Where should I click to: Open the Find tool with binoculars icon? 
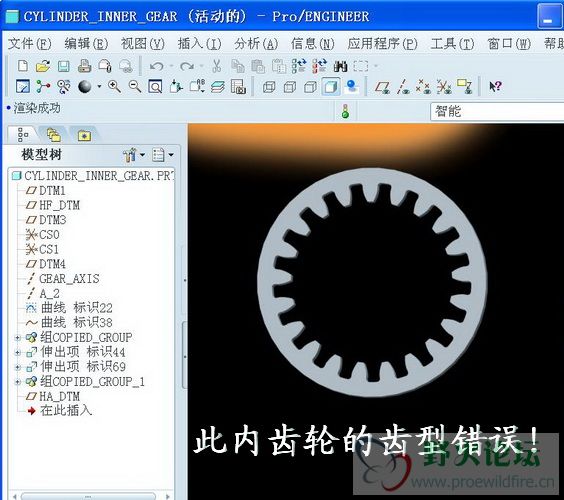pos(340,66)
